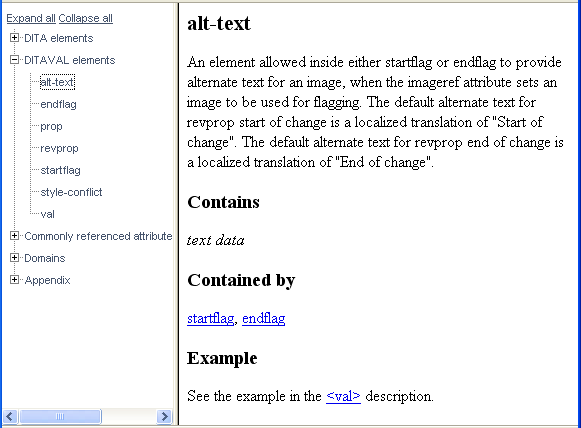This screenshot has height=428, width=581.
Task: Open the val tree entry
Action: tap(47, 214)
